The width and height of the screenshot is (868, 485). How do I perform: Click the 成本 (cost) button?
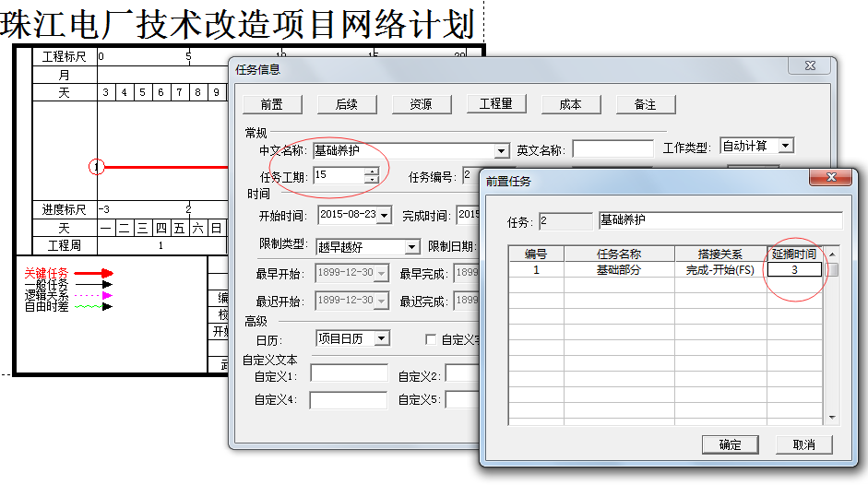(x=571, y=104)
